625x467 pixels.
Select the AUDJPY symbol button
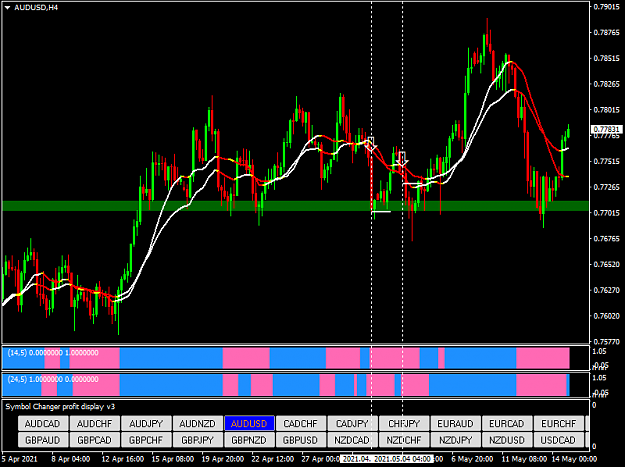[x=146, y=423]
